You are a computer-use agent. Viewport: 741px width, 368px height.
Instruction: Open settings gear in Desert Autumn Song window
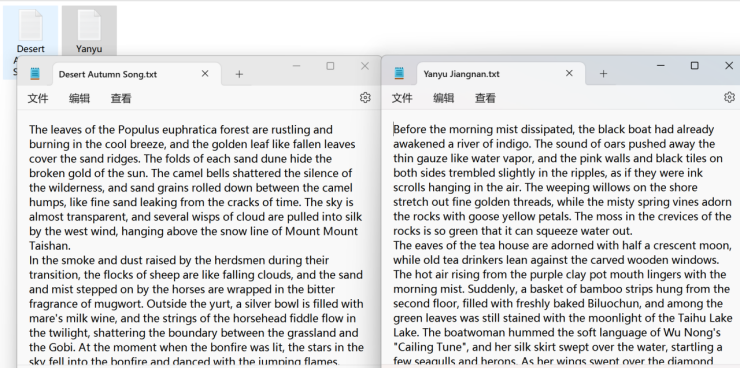[365, 98]
